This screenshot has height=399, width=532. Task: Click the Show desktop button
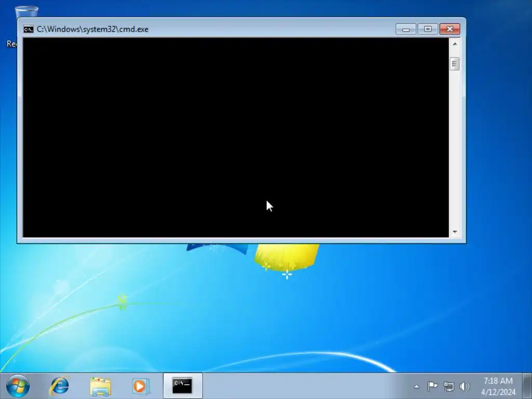527,386
